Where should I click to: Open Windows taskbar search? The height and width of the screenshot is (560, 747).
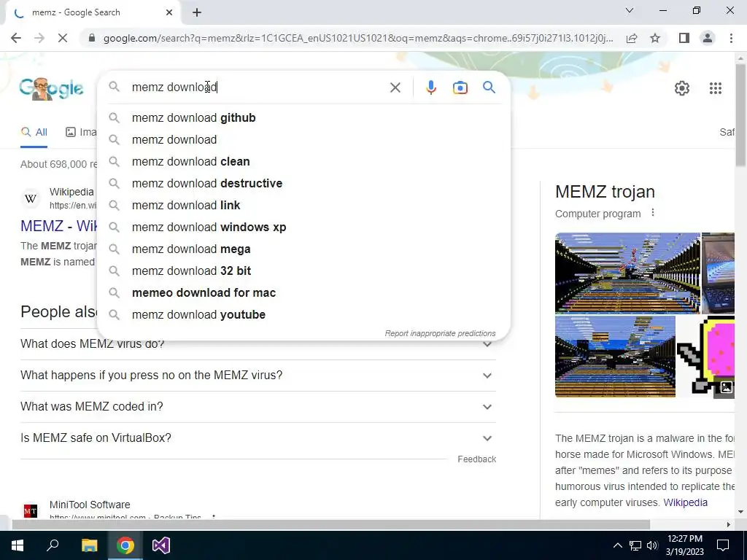click(x=53, y=545)
